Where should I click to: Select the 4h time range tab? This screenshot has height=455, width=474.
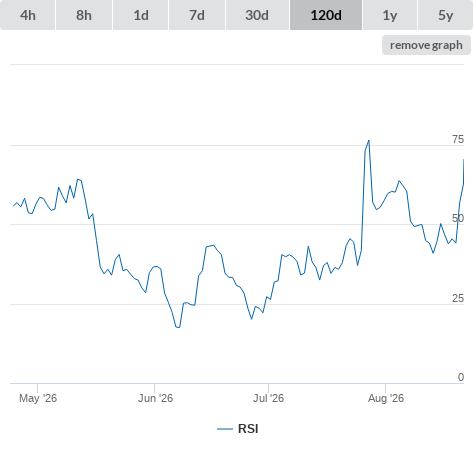28,15
